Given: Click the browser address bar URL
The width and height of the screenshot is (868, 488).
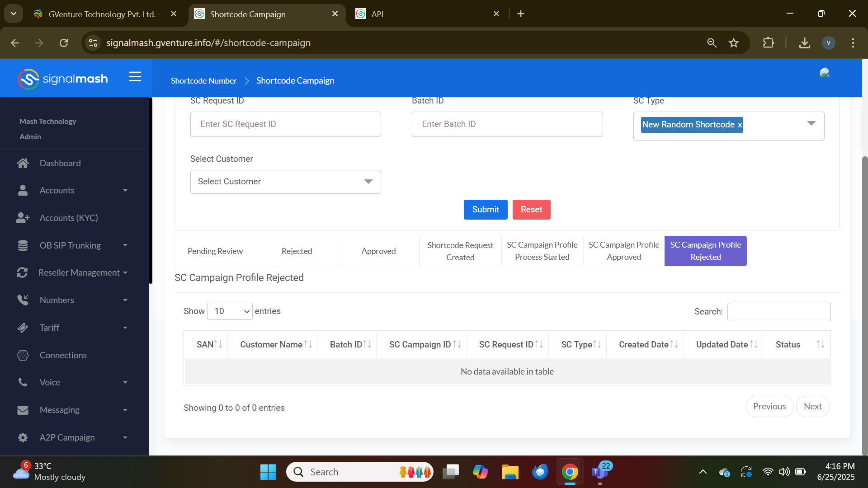Looking at the screenshot, I should [x=208, y=43].
